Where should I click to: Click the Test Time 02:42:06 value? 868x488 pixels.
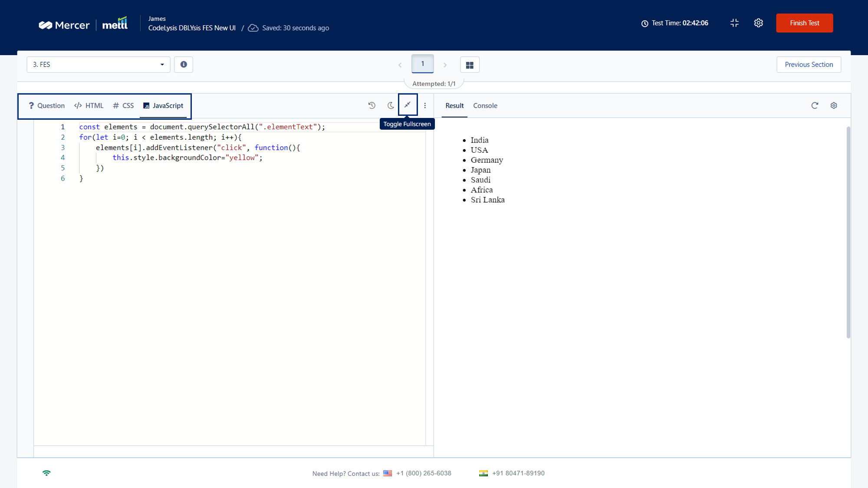pos(695,23)
